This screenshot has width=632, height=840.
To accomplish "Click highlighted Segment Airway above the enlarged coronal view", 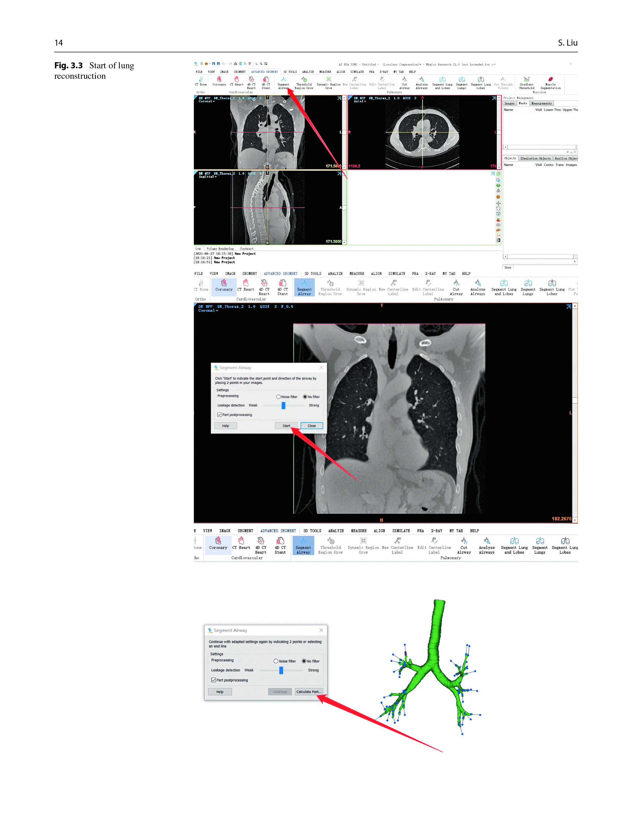I will click(x=304, y=288).
